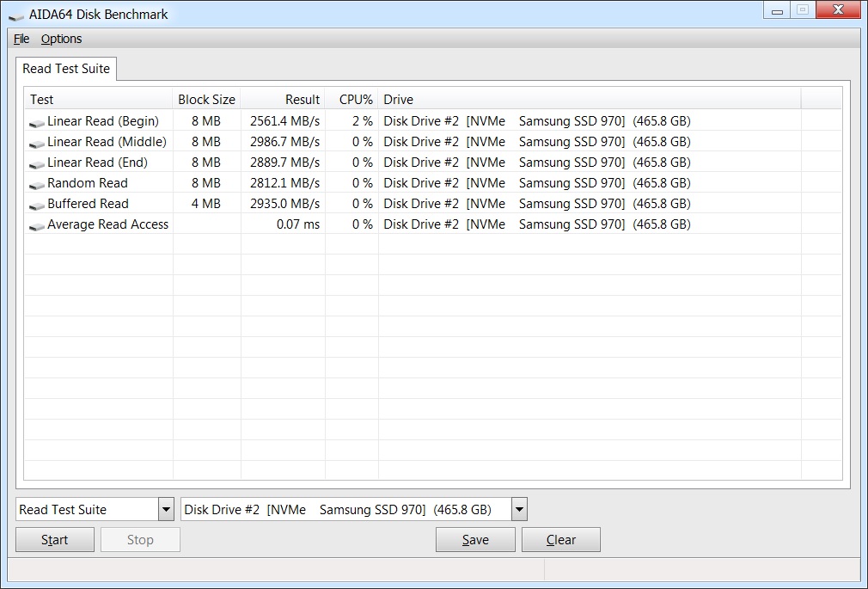The width and height of the screenshot is (868, 589).
Task: Open the File menu
Action: pos(21,39)
